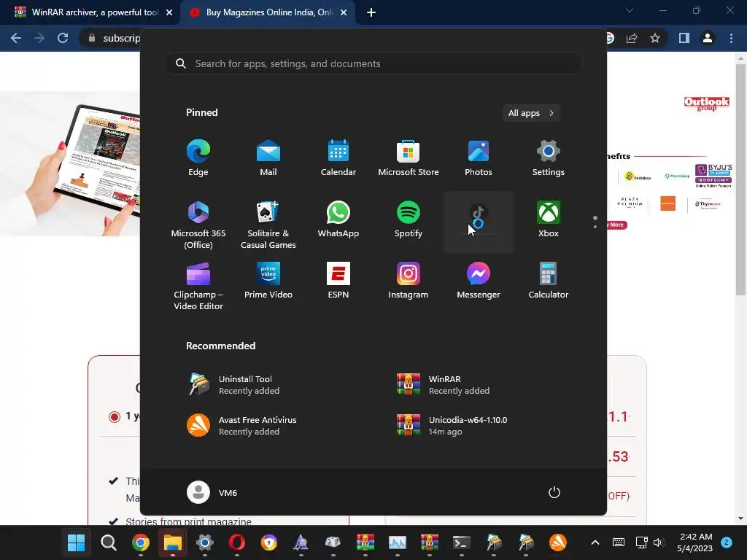Image resolution: width=747 pixels, height=560 pixels.
Task: Open the VM6 user account menu
Action: click(212, 492)
